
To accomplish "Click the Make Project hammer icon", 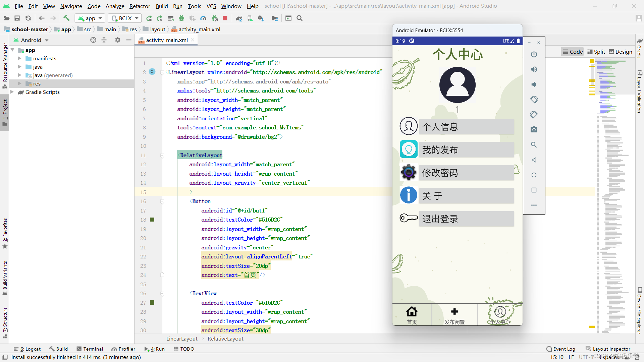I will coord(66,18).
